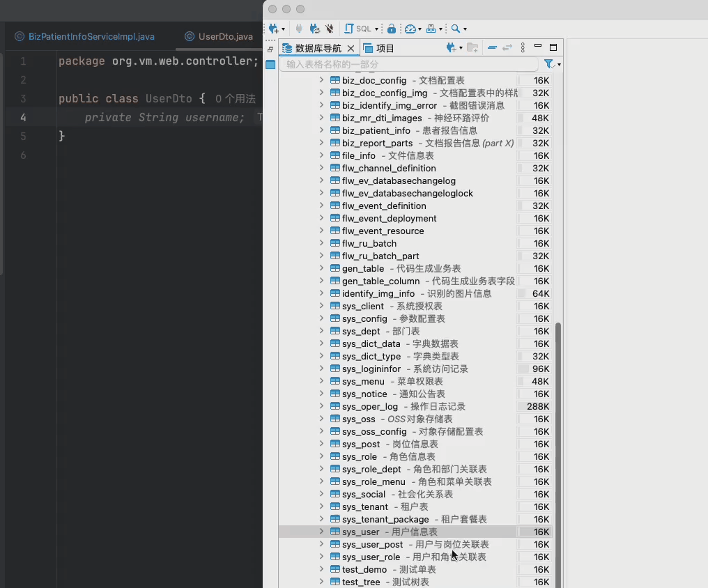Viewport: 708px width, 588px height.
Task: Switch to the 项目 tab
Action: [379, 48]
